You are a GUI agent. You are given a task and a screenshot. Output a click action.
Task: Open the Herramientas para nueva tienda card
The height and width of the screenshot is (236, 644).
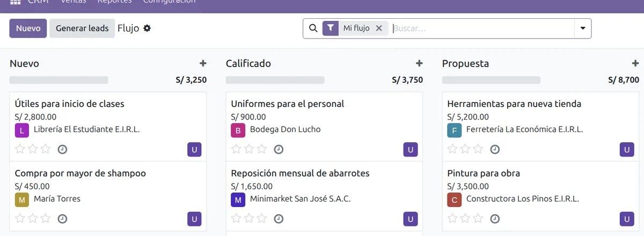(540, 127)
